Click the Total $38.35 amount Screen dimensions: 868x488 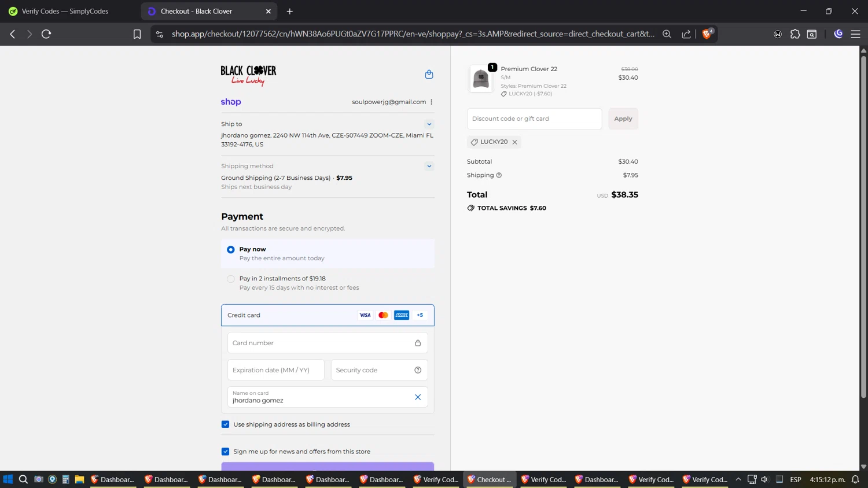(625, 195)
